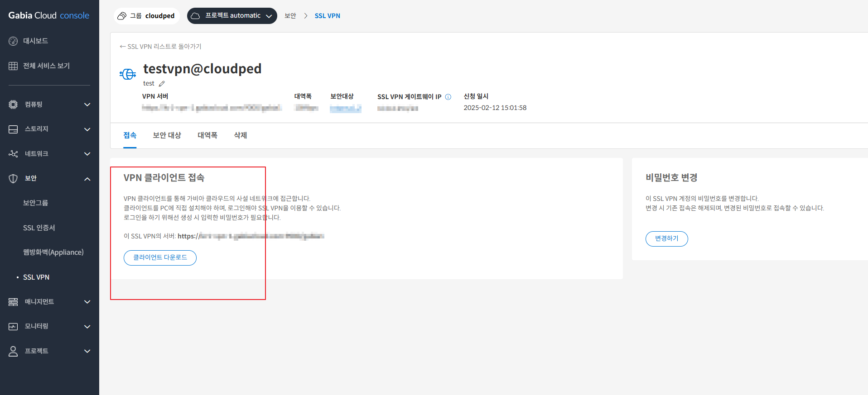Open 전체 서비스 보기 in sidebar

[47, 66]
